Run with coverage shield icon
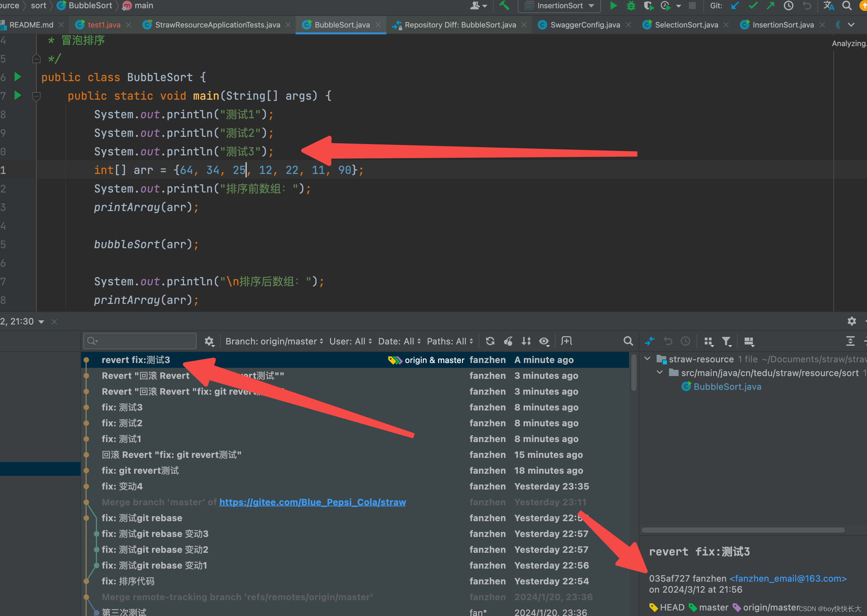867x616 pixels. tap(649, 6)
